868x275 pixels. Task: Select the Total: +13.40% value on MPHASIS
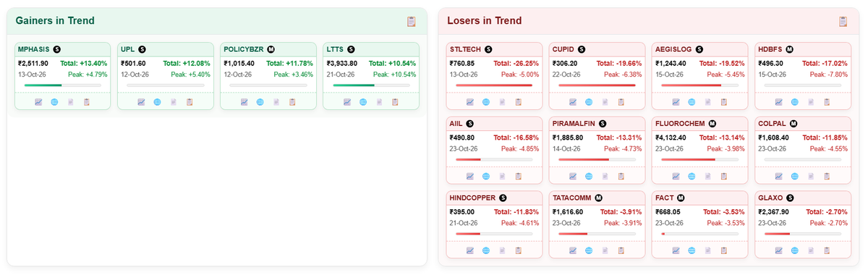[x=84, y=64]
